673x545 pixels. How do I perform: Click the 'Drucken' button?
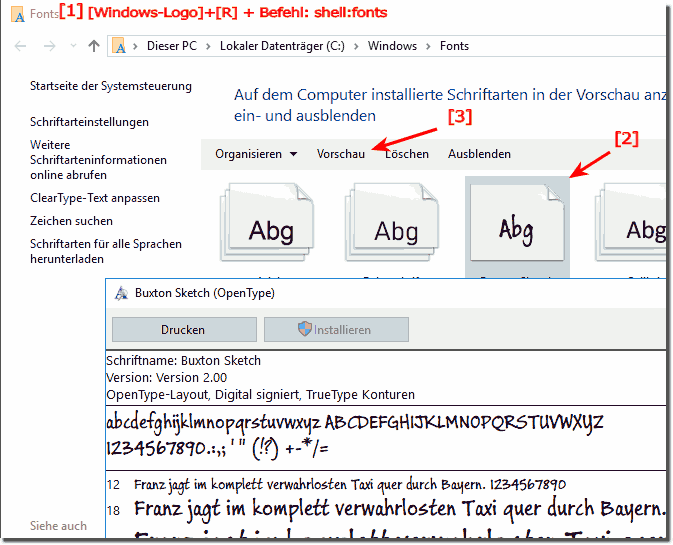(185, 330)
